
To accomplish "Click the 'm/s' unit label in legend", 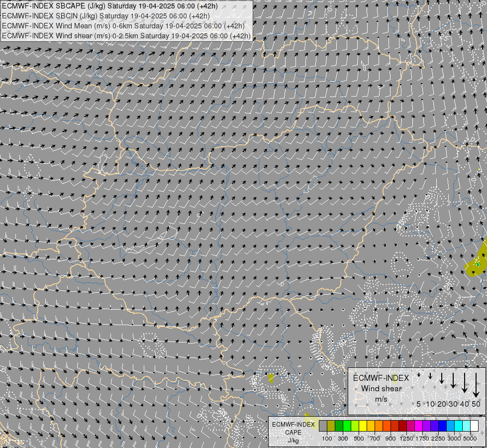I will [x=381, y=399].
